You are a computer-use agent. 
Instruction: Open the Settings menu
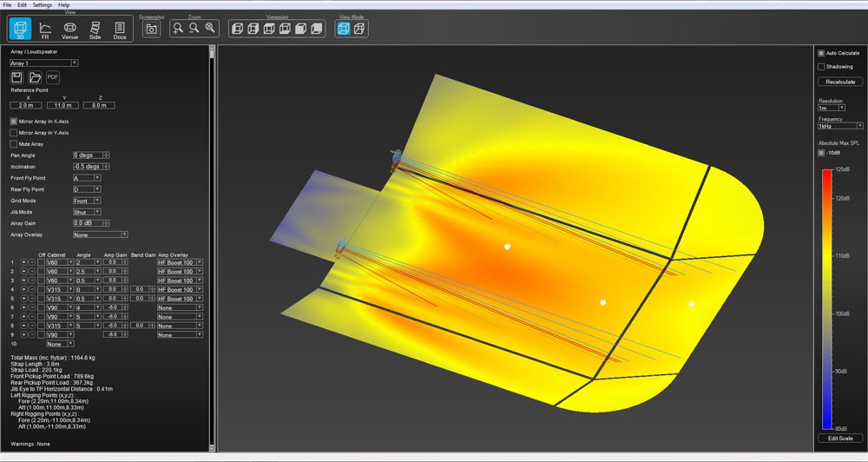tap(42, 5)
